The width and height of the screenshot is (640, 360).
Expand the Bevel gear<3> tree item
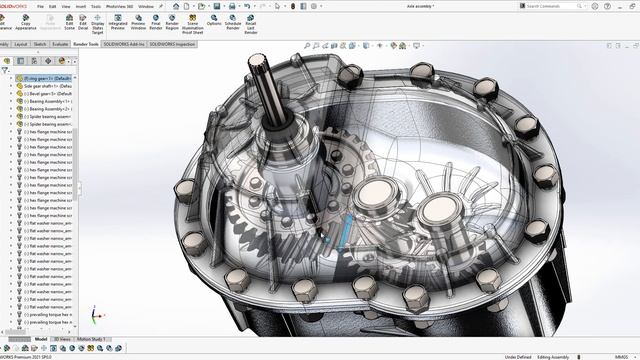tap(11, 93)
